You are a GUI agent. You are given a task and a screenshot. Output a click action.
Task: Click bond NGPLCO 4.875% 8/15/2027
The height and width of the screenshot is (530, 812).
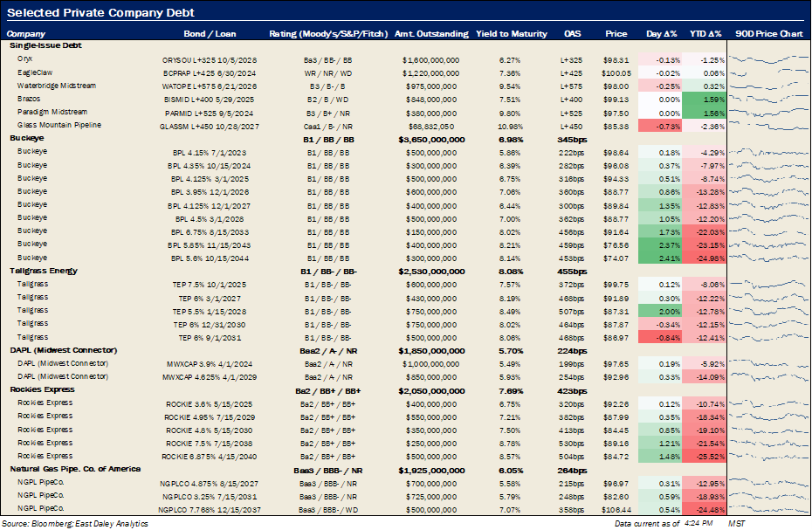(210, 484)
